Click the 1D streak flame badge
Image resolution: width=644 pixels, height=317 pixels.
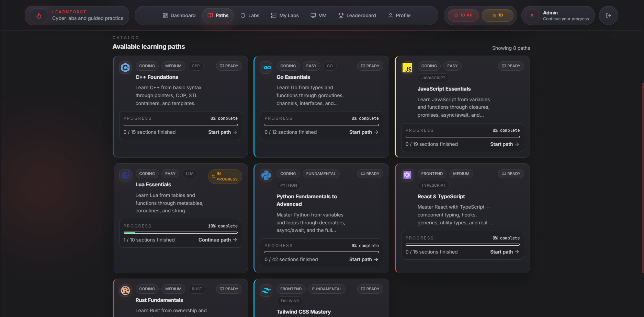(x=498, y=15)
